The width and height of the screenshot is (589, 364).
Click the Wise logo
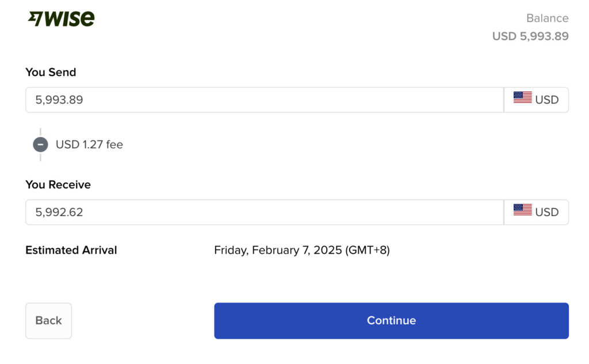click(x=62, y=19)
